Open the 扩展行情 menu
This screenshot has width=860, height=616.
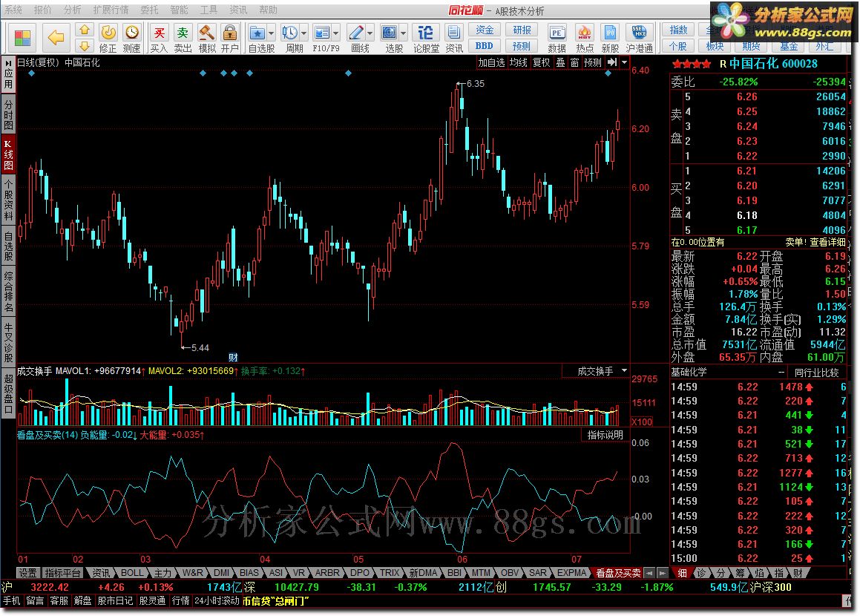[111, 10]
